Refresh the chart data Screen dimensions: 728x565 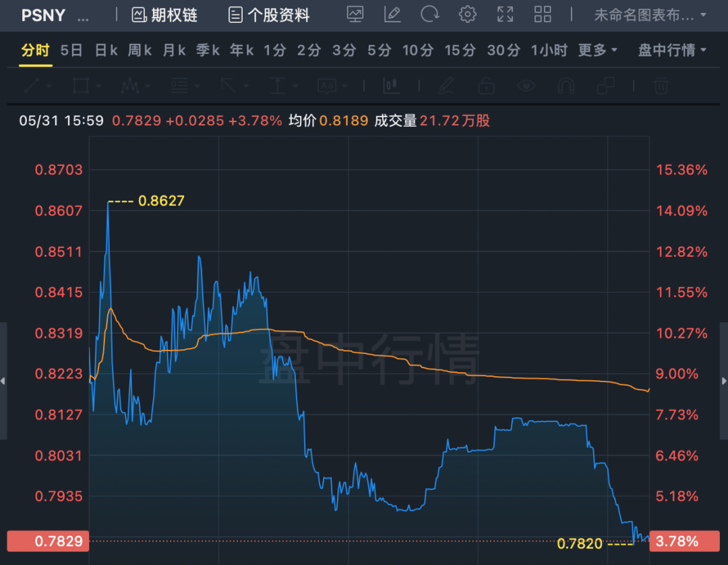[430, 14]
